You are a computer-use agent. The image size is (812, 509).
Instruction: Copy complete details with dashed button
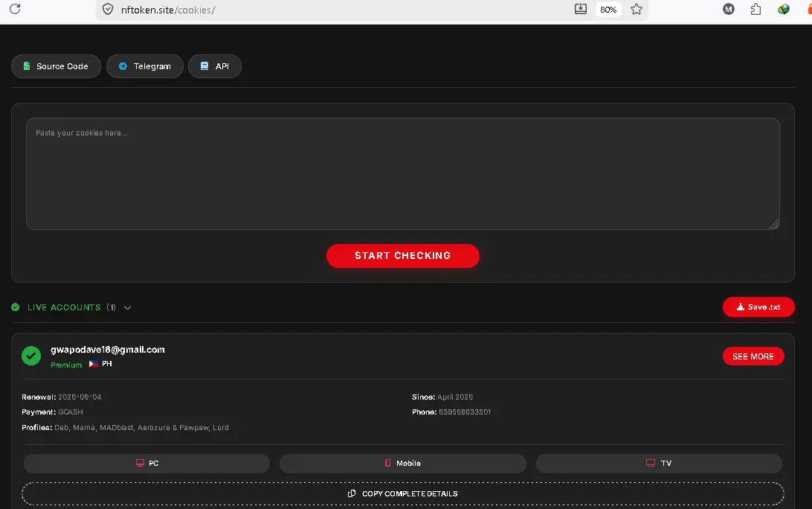pyautogui.click(x=403, y=494)
